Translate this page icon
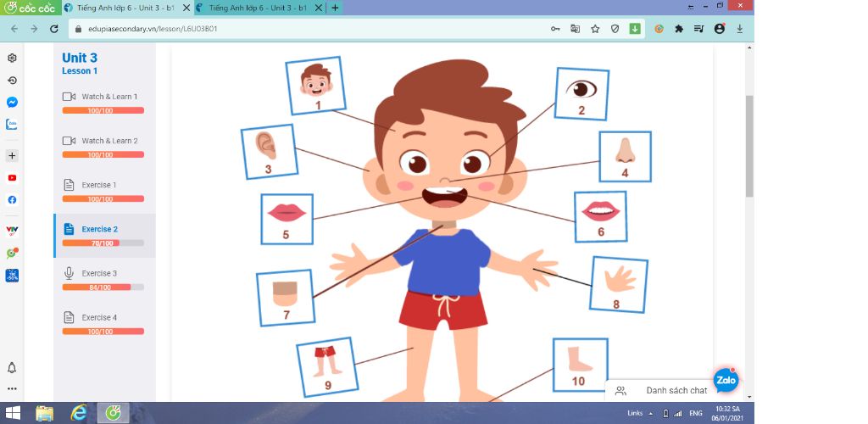 coord(576,29)
